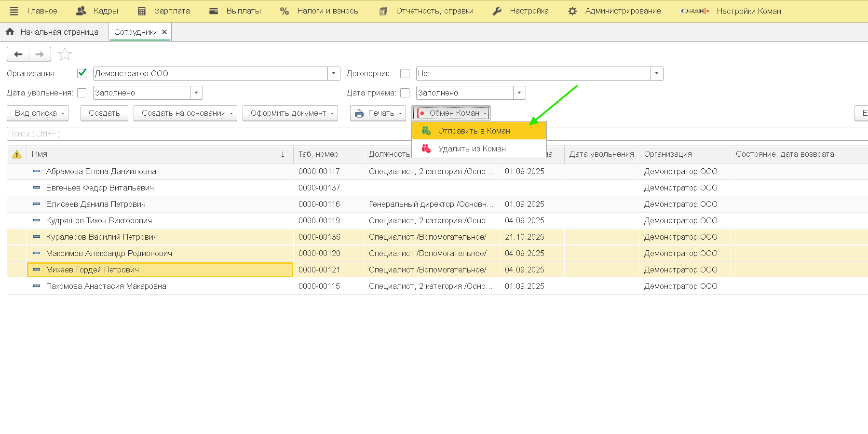Go back using the left arrow button
This screenshot has width=868, height=434.
click(18, 54)
